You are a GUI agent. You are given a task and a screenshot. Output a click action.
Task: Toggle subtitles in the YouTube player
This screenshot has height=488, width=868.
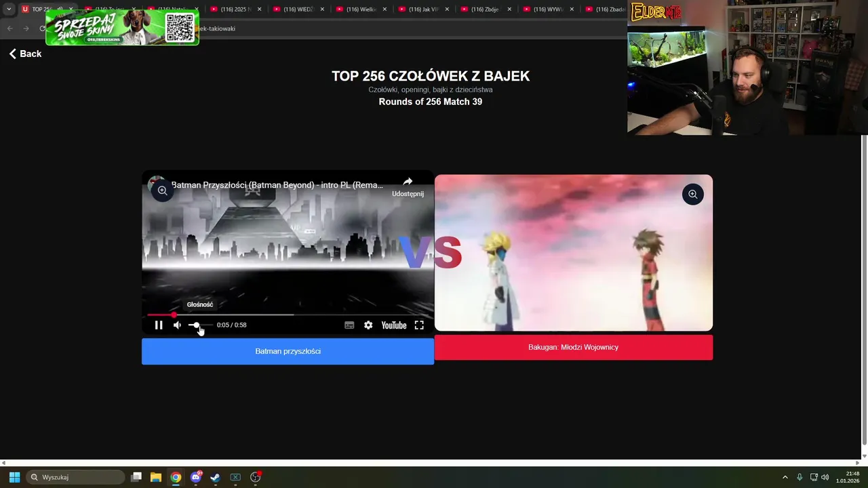click(349, 325)
